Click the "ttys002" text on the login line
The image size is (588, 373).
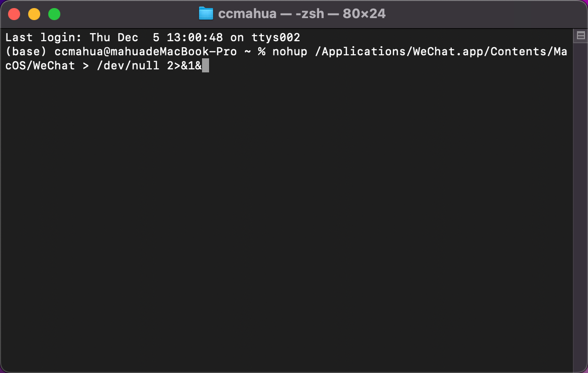click(x=276, y=38)
